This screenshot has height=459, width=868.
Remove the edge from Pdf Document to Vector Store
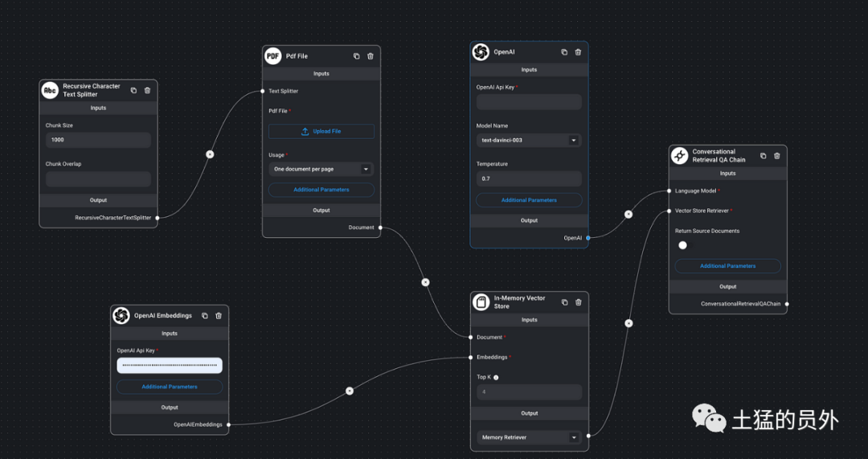[x=425, y=282]
